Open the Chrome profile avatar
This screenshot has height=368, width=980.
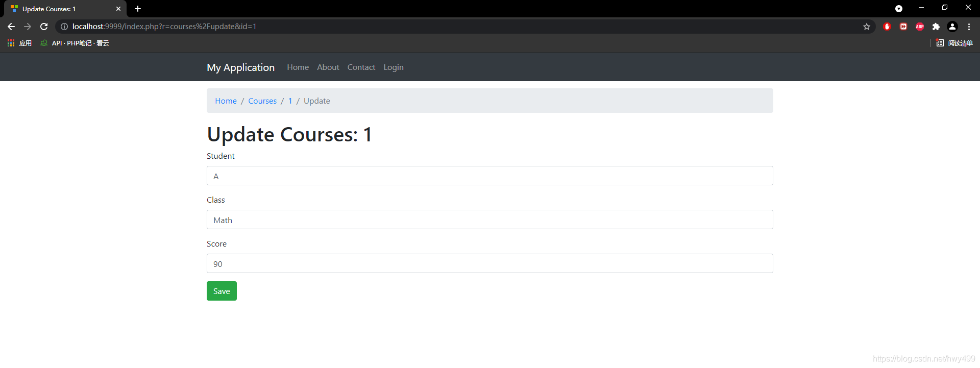click(x=952, y=27)
